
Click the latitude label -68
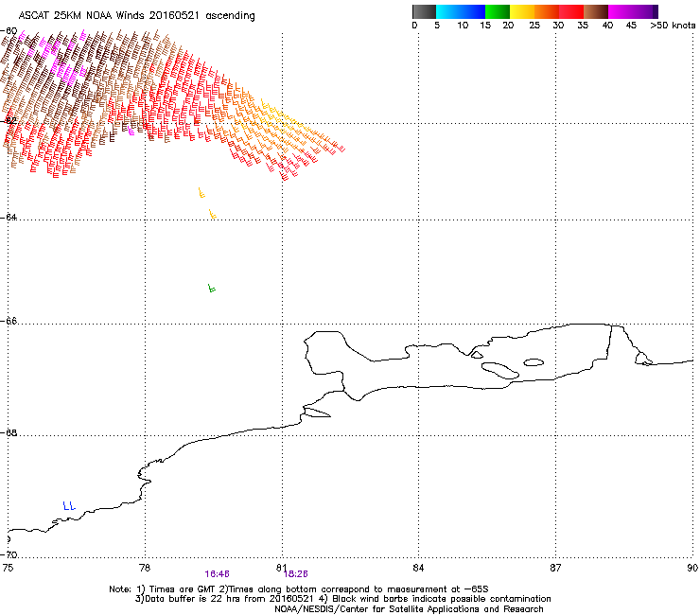9,432
